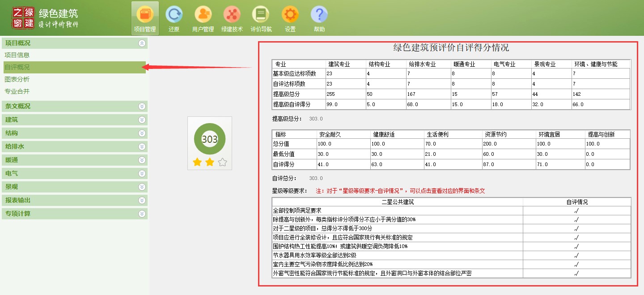Collapse the 项目概况 section
This screenshot has width=644, height=295.
coord(74,43)
